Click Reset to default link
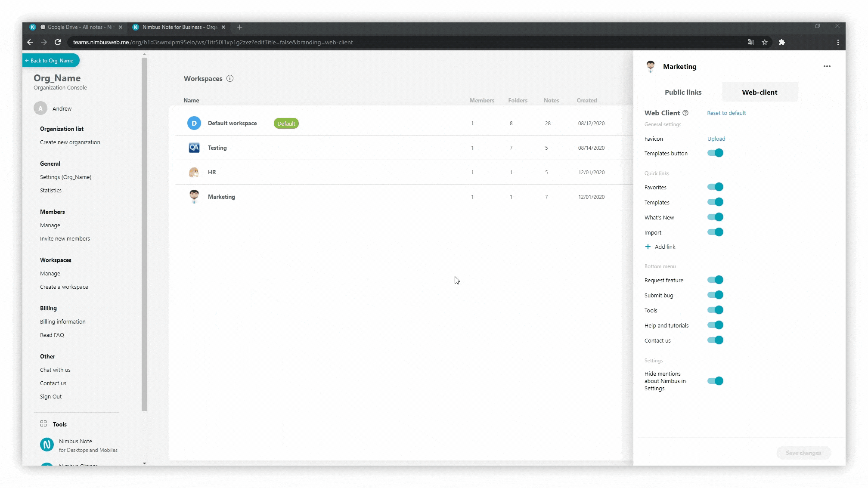 point(726,113)
